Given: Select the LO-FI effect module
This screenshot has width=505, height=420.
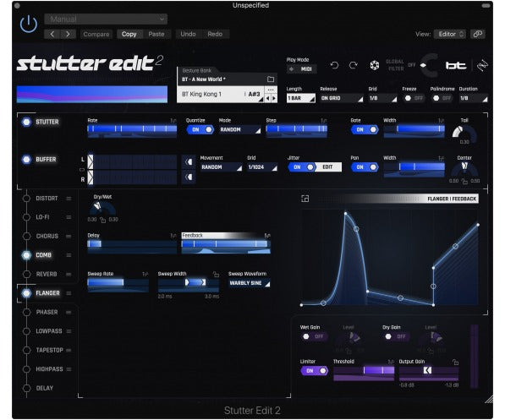Looking at the screenshot, I should [42, 217].
